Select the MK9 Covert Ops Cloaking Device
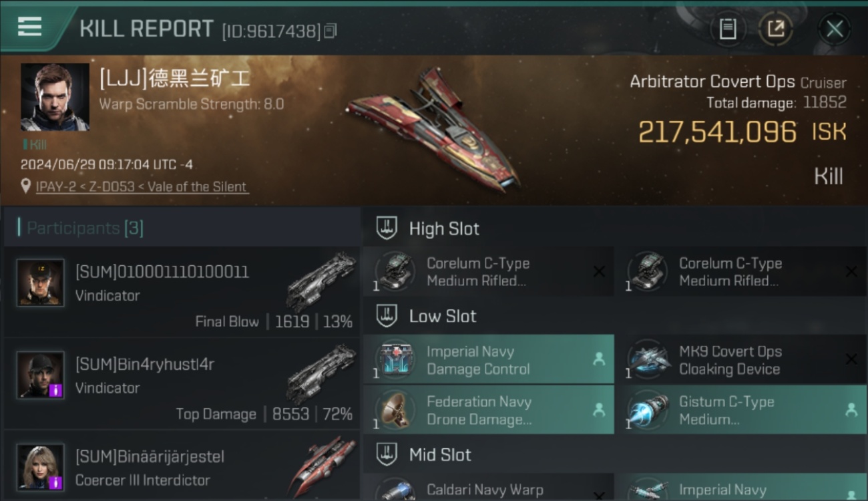The height and width of the screenshot is (501, 868). [x=742, y=359]
